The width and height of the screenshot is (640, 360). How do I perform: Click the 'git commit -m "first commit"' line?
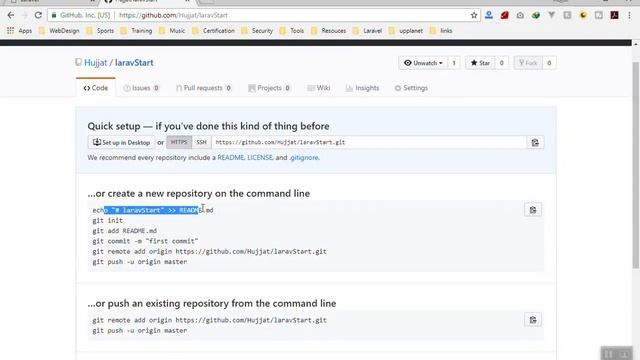click(145, 241)
